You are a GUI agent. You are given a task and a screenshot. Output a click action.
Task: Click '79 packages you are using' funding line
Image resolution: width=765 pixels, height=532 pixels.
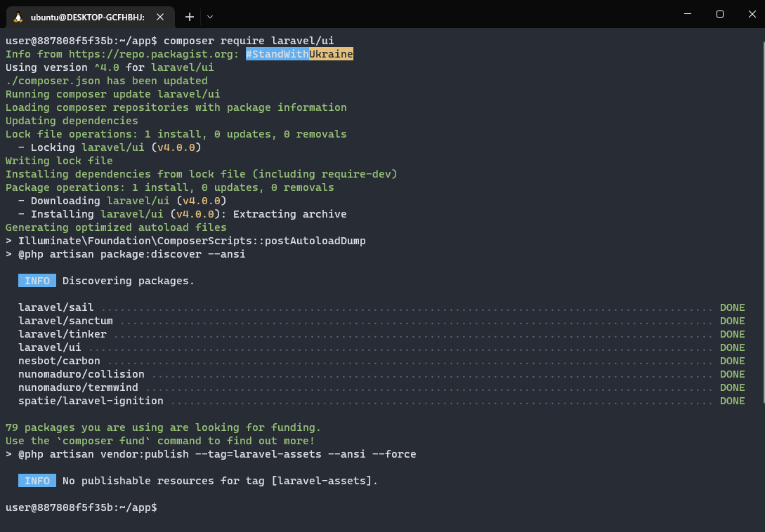pyautogui.click(x=164, y=427)
